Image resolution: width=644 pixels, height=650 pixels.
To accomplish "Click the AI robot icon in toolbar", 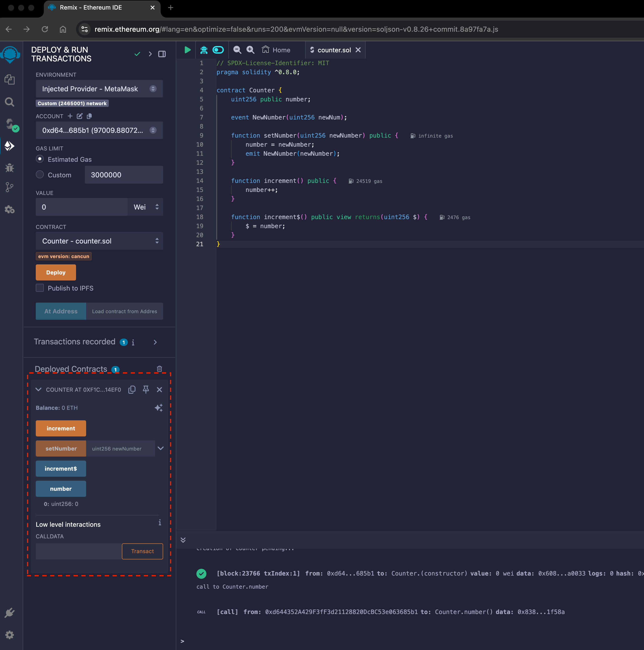I will [204, 50].
